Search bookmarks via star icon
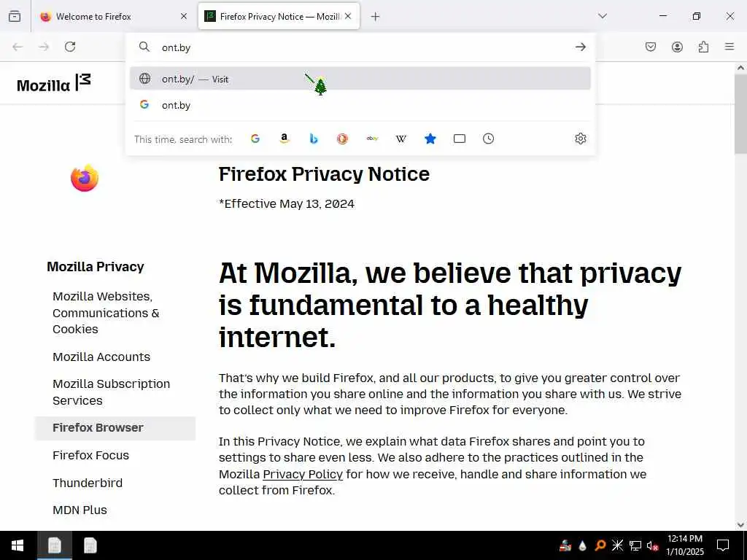Screen dimensions: 747x560 coord(430,139)
